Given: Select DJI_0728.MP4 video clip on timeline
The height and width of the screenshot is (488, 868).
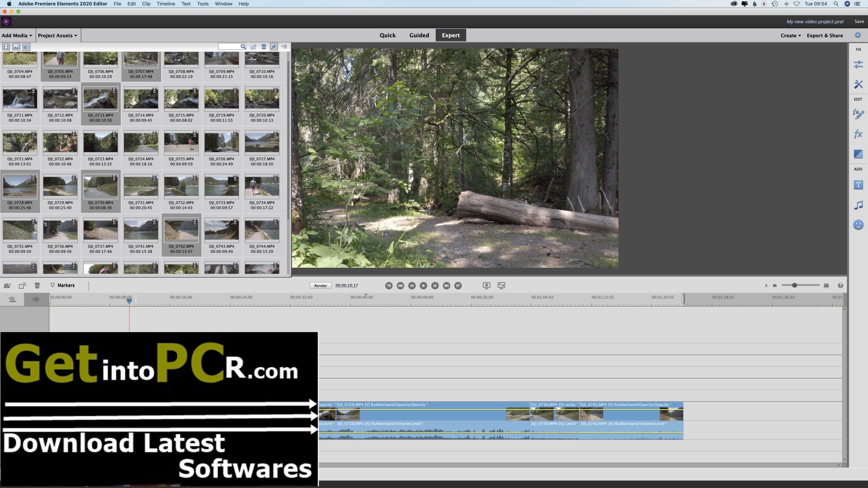Looking at the screenshot, I should point(432,411).
